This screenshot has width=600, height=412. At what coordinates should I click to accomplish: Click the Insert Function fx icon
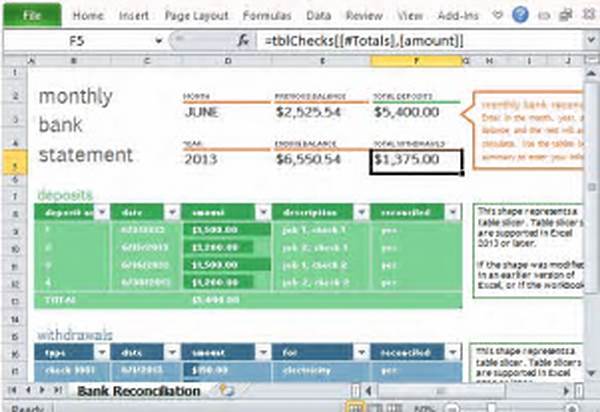243,42
